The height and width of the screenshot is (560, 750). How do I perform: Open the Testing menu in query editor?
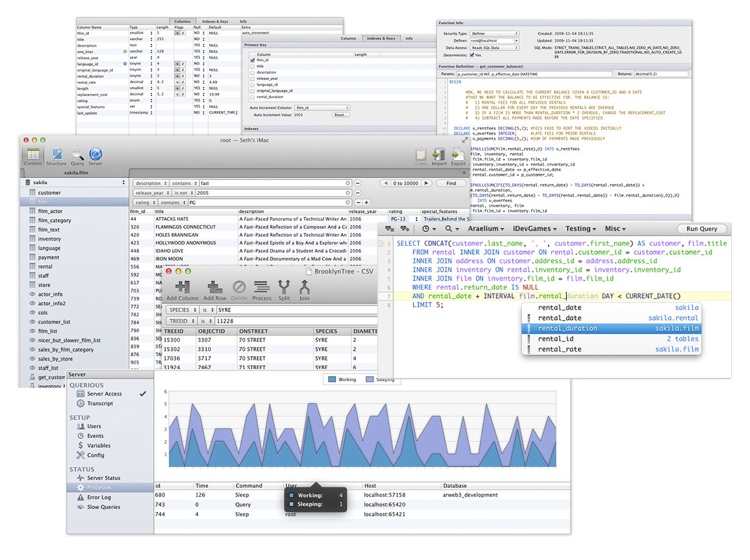[580, 228]
